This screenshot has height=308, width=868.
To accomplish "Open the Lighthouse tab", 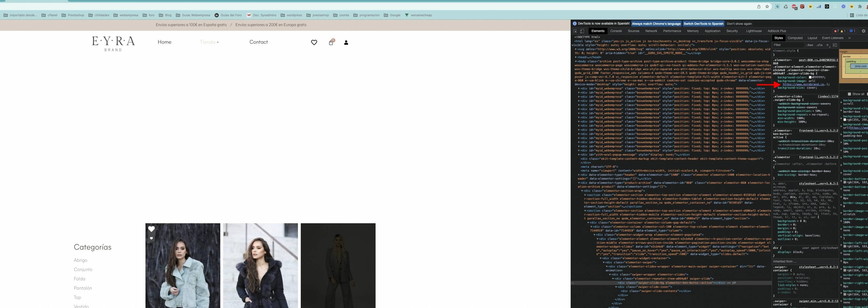I will tap(754, 31).
